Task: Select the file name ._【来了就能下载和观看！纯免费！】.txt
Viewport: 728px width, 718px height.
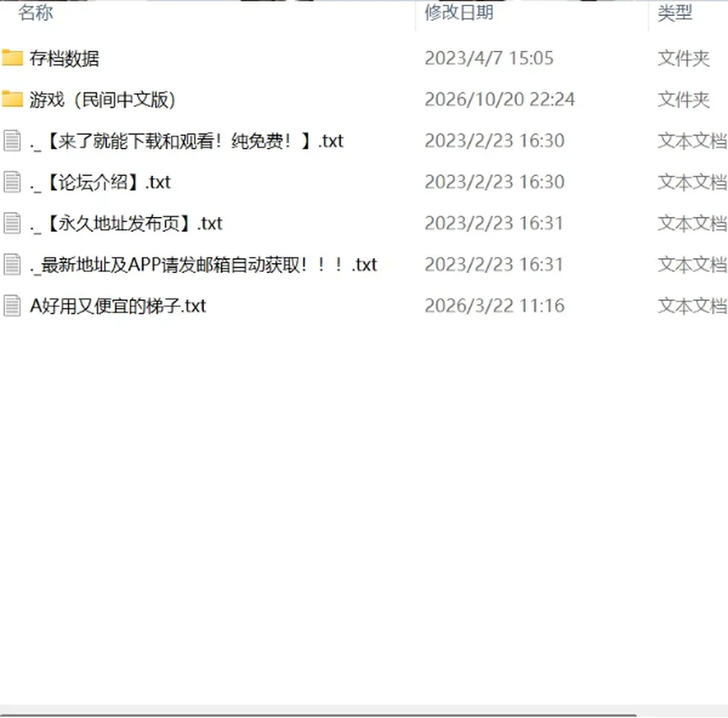Action: pyautogui.click(x=187, y=141)
